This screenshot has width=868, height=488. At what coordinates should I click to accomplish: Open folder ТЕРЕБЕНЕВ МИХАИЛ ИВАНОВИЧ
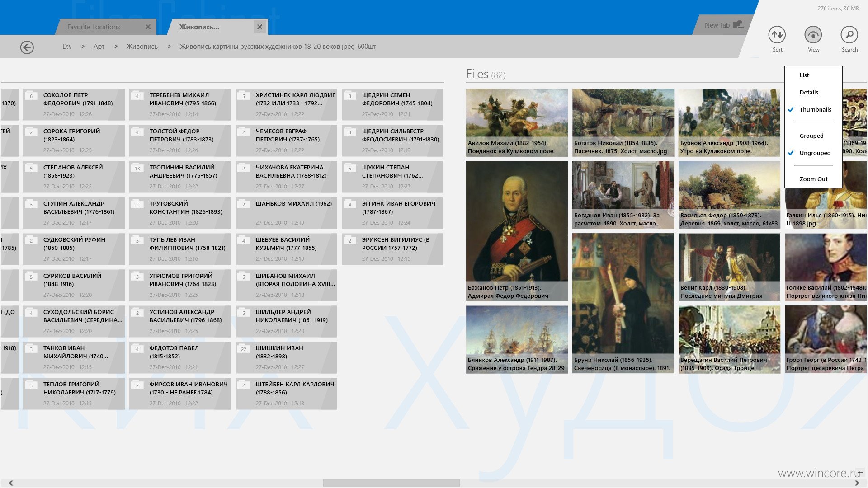(180, 104)
